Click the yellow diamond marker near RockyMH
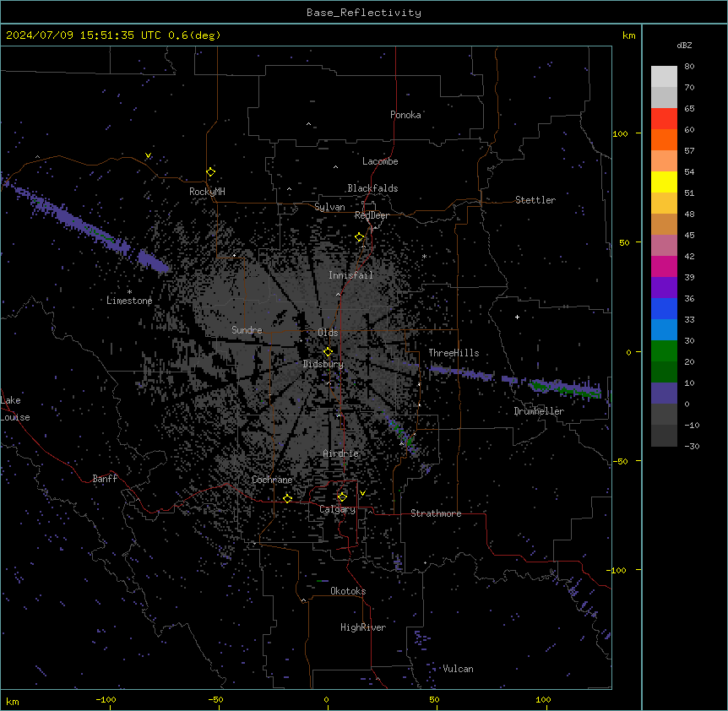The width and height of the screenshot is (728, 711). 210,171
